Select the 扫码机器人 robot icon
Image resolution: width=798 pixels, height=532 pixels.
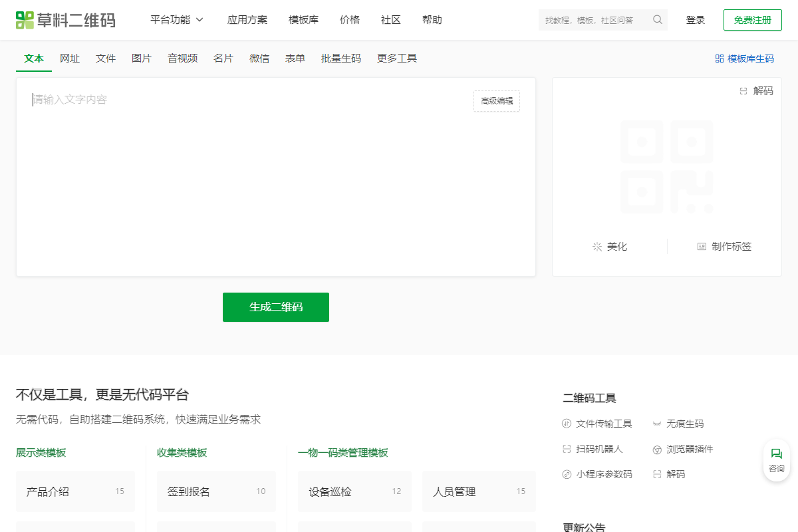[x=565, y=449]
